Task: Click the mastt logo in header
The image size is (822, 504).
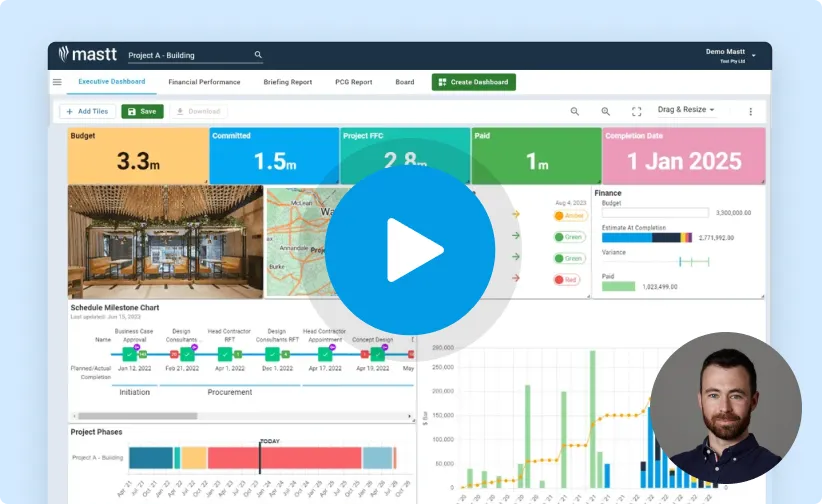Action: (88, 54)
